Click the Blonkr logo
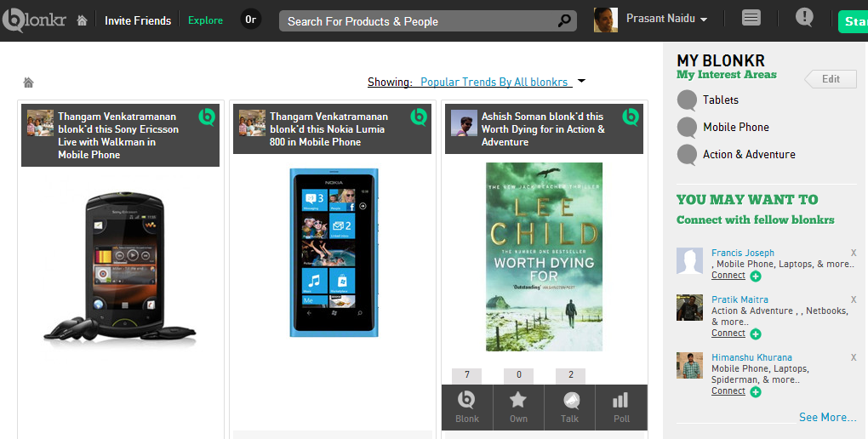The height and width of the screenshot is (439, 868). [34, 20]
